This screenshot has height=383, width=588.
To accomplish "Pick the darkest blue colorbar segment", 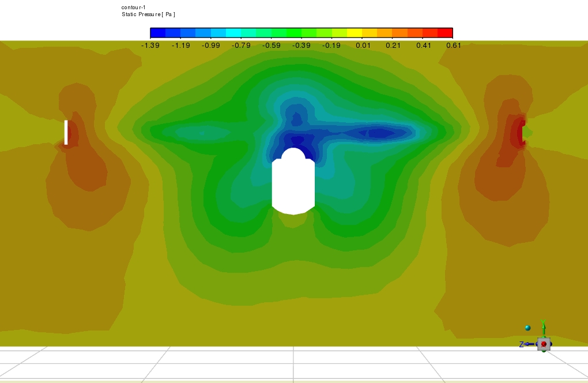I will coord(157,33).
